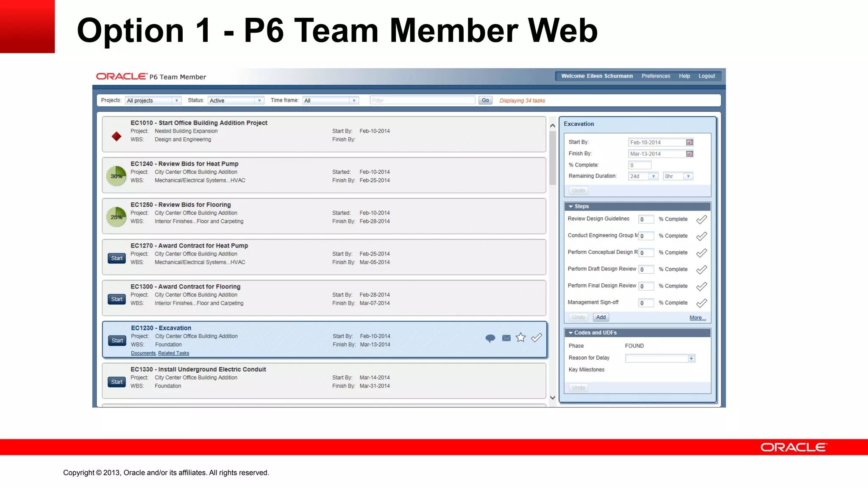Viewport: 868px width, 488px height.
Task: Open the Finish By calendar picker icon
Action: pos(690,154)
